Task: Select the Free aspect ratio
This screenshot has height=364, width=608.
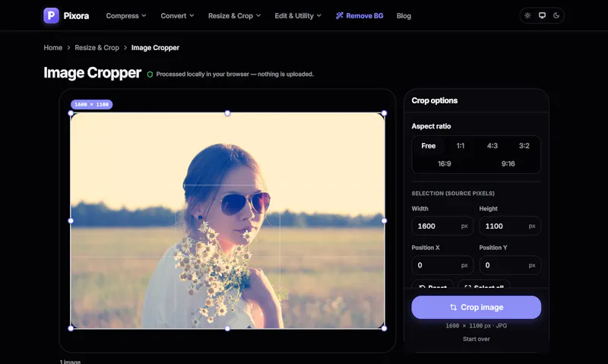Action: [429, 146]
